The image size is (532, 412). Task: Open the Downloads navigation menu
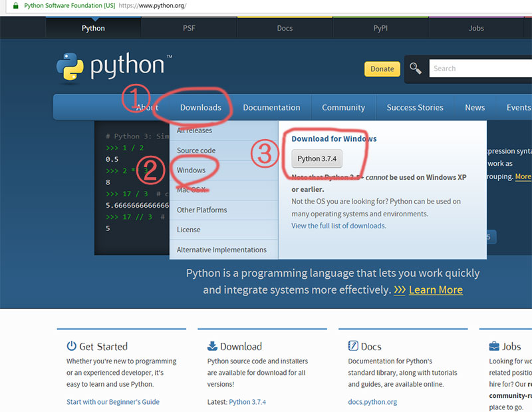pos(201,107)
